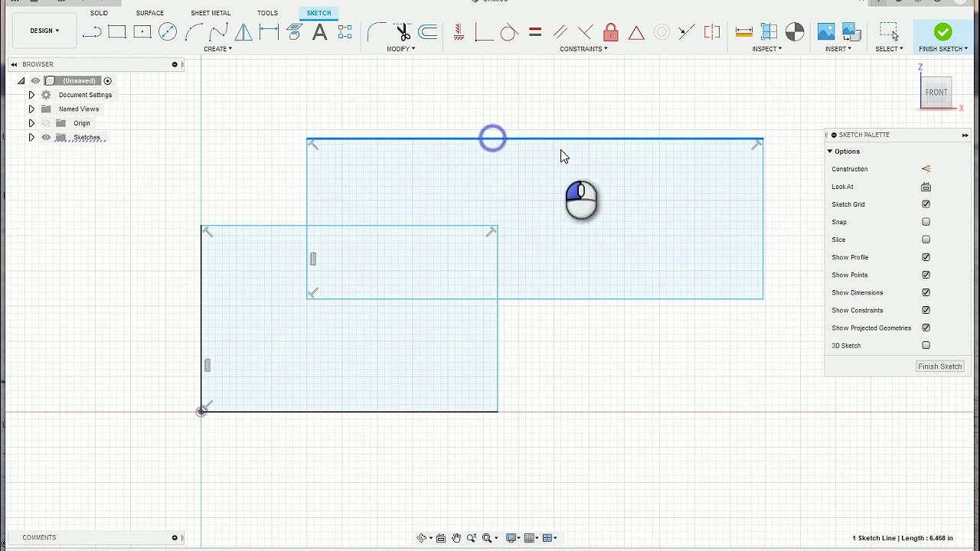Apply the Fix/Unfix lock constraint

(610, 31)
